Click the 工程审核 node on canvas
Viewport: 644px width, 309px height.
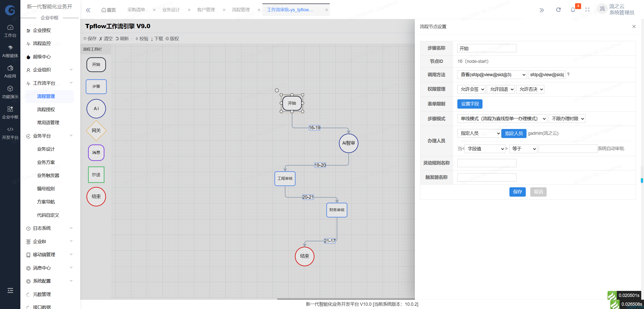click(285, 179)
